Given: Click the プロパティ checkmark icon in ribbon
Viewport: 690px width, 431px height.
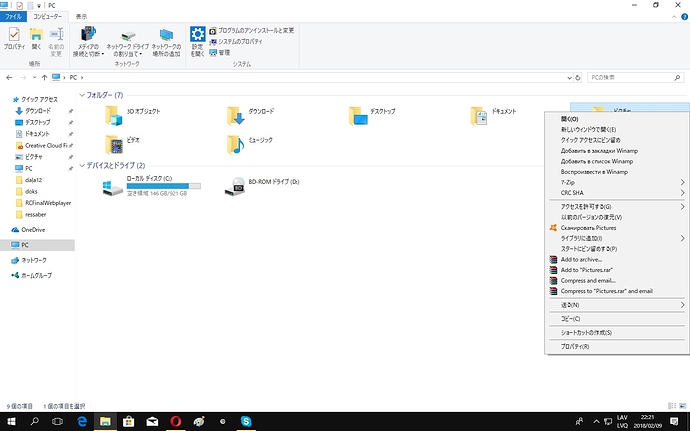Looking at the screenshot, I should (14, 35).
